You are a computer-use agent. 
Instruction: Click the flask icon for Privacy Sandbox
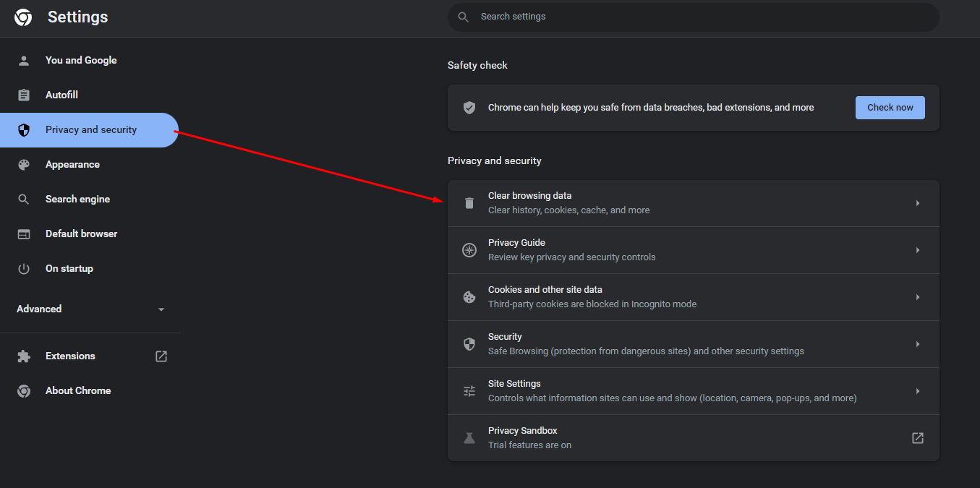tap(469, 438)
